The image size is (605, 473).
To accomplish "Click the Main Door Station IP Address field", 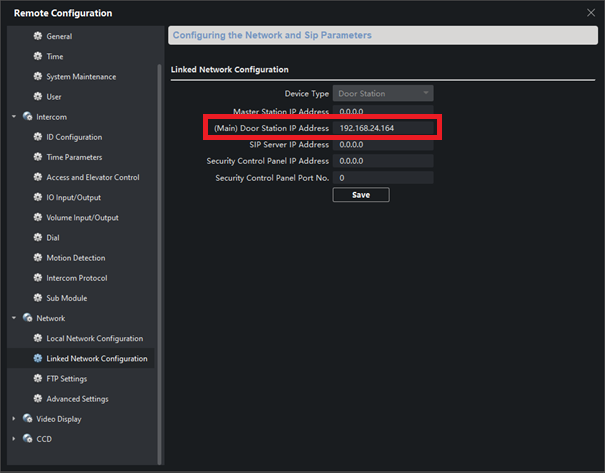I will tap(384, 128).
